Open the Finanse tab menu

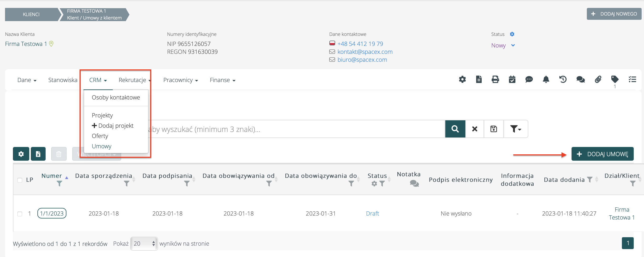[222, 80]
